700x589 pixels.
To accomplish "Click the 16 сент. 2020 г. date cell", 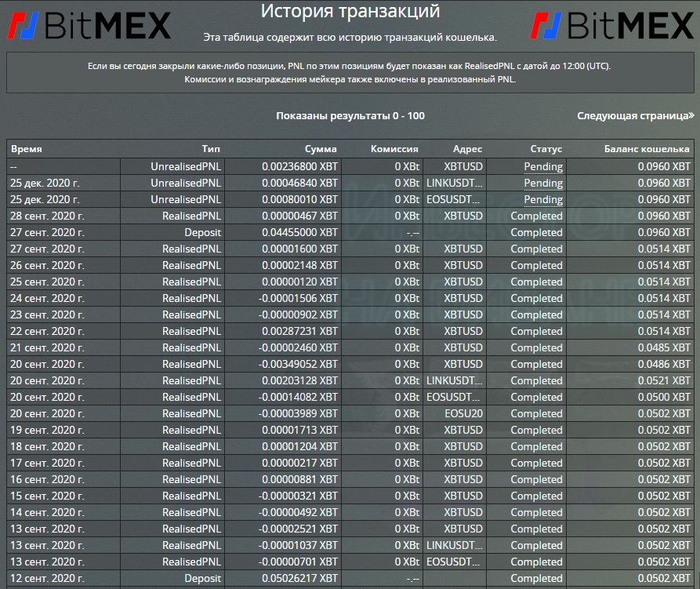I will tap(47, 479).
